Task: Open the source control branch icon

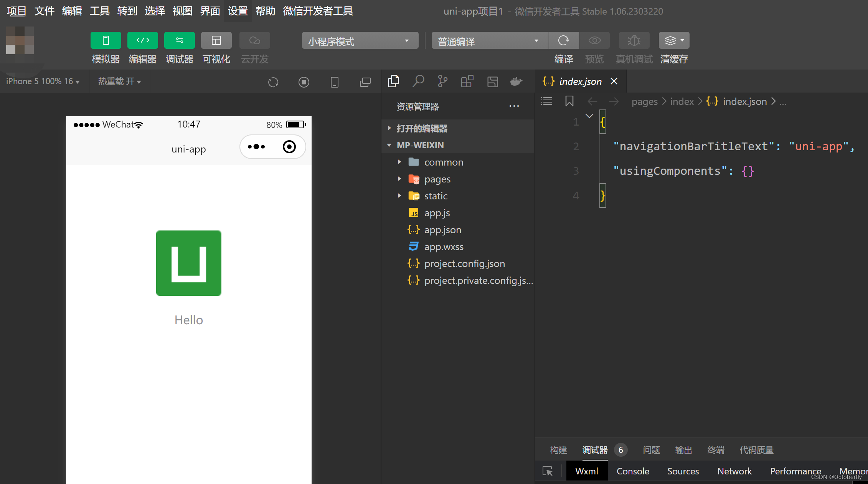Action: 442,81
